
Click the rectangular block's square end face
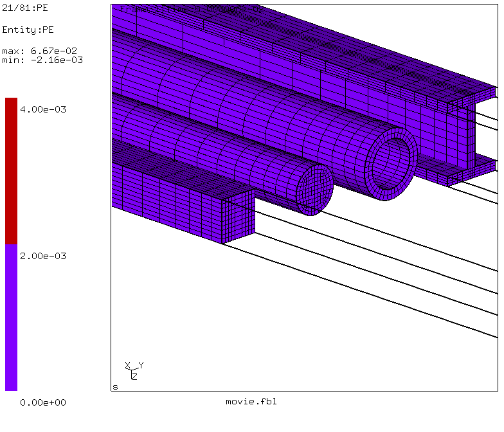pos(238,216)
